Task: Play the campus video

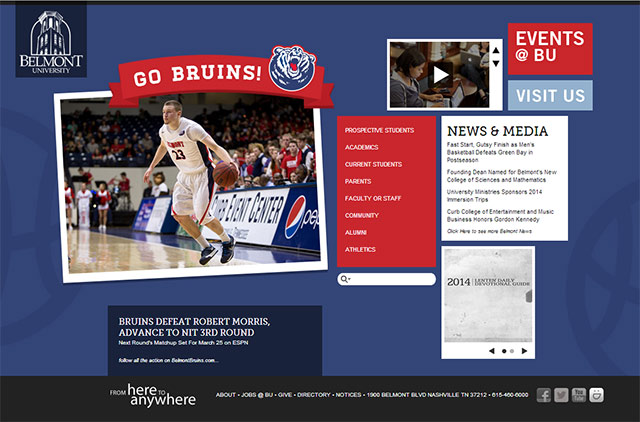Action: [440, 75]
